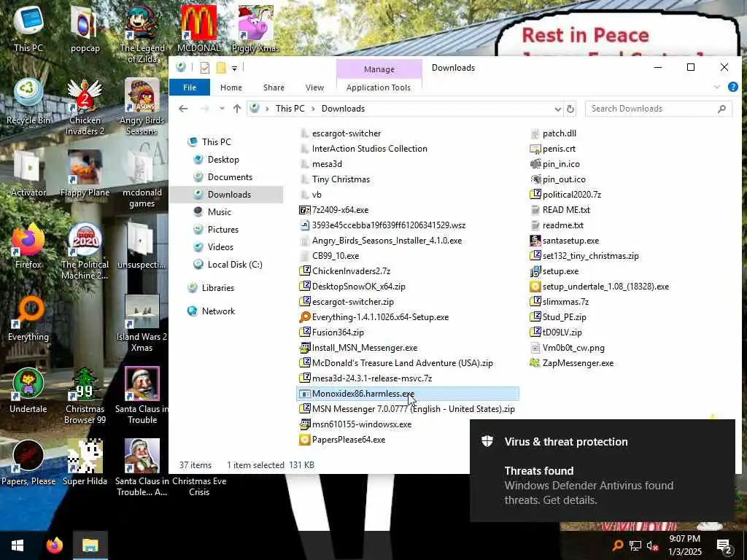This screenshot has width=747, height=560.
Task: Switch to the Share ribbon tab
Action: coord(274,87)
